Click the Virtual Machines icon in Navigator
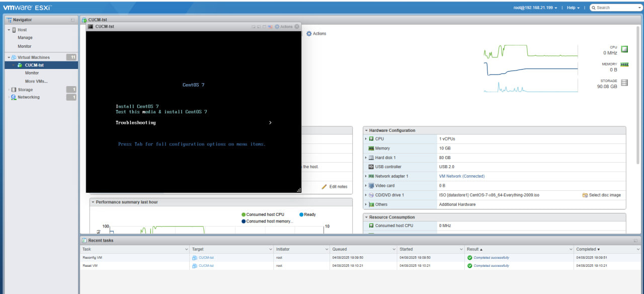 click(14, 57)
